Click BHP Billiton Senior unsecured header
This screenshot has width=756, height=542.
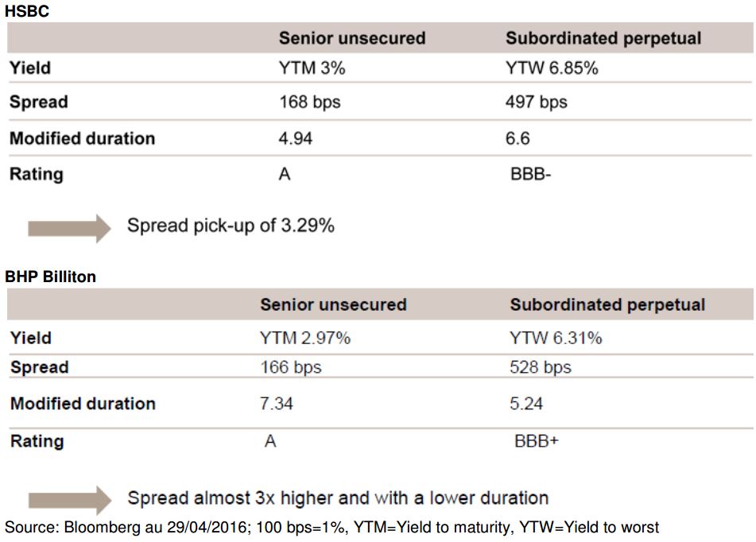pyautogui.click(x=333, y=304)
